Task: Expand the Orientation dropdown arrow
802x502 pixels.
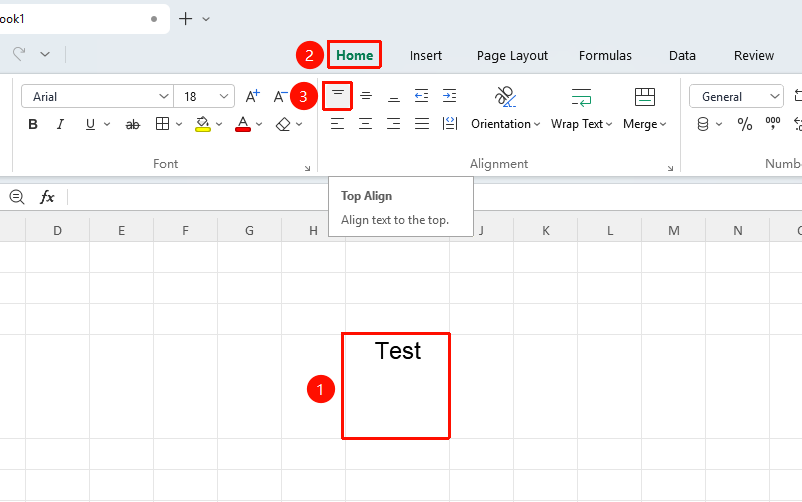Action: pyautogui.click(x=537, y=124)
